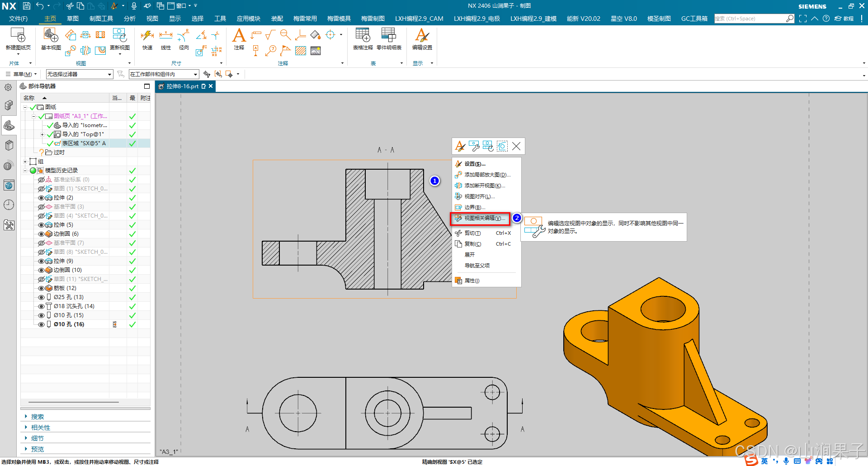Screen dimensions: 868x466
Task: Toggle visibility eye of Ø18 沉头孔 (14)
Action: click(41, 306)
